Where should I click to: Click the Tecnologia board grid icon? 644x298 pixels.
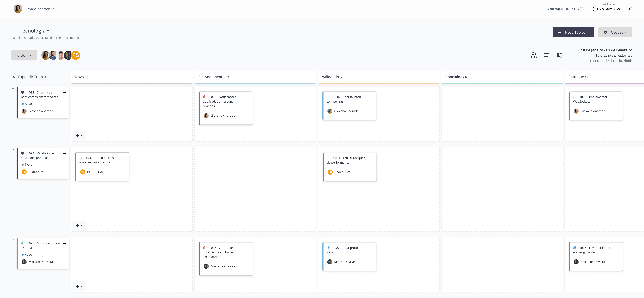pyautogui.click(x=14, y=31)
